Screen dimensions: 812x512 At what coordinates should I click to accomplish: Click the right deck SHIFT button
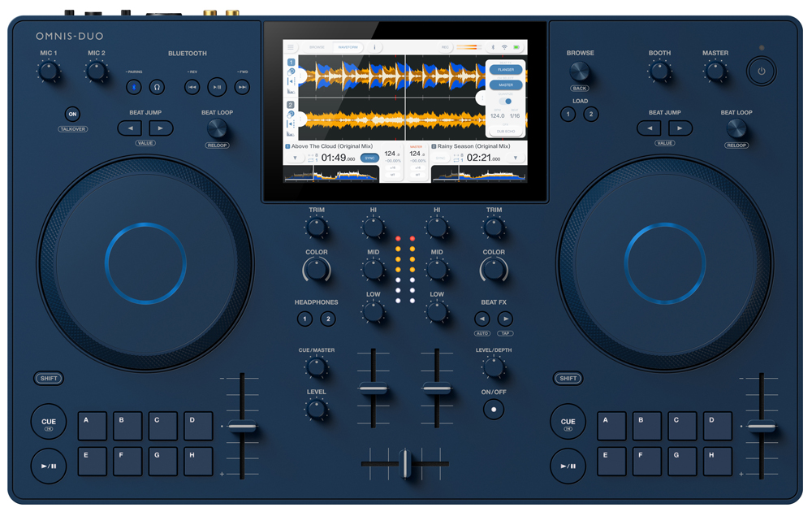[568, 378]
